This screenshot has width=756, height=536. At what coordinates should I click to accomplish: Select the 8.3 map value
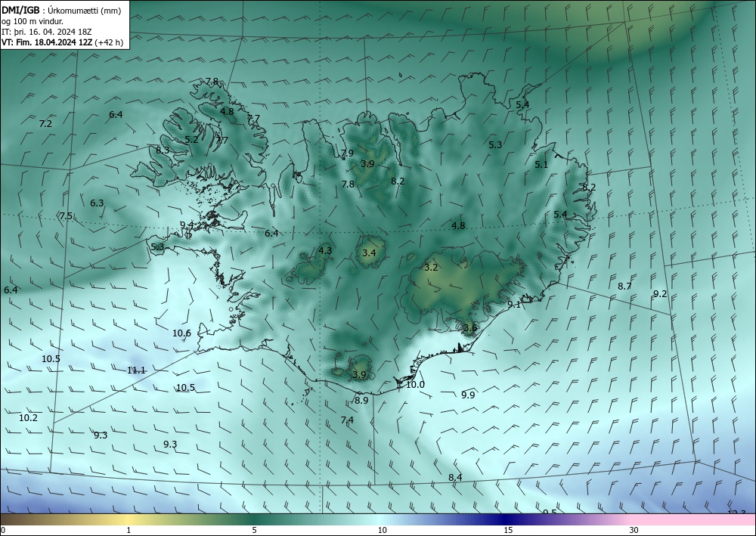point(163,150)
